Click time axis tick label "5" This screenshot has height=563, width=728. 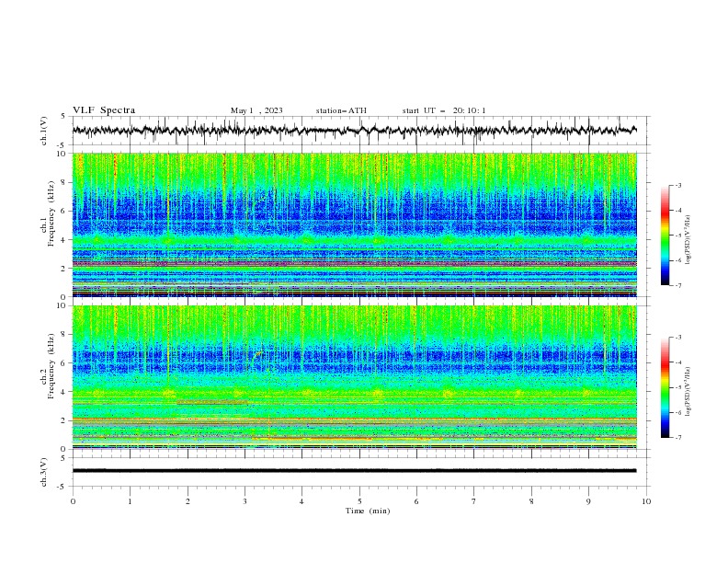359,501
